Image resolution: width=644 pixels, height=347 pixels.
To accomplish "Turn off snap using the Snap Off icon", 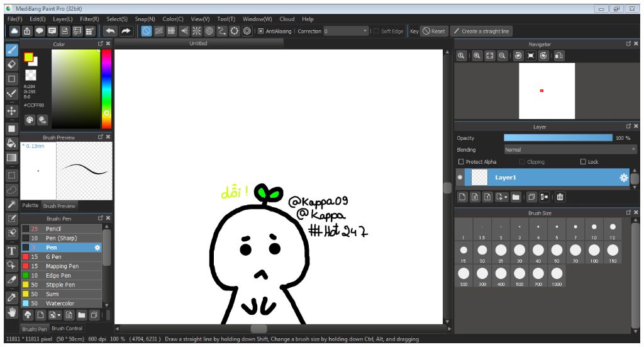I will point(146,31).
